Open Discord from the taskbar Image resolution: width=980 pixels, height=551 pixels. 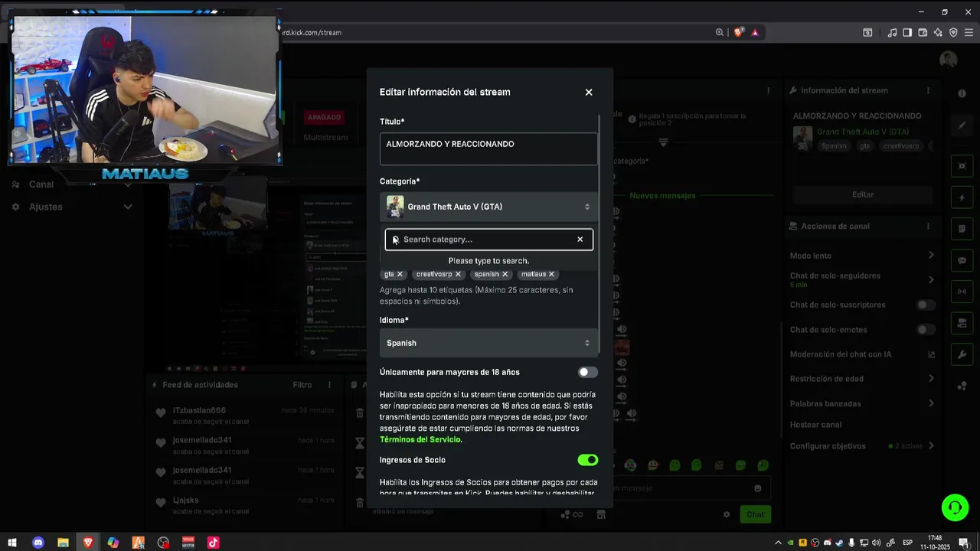(x=38, y=543)
